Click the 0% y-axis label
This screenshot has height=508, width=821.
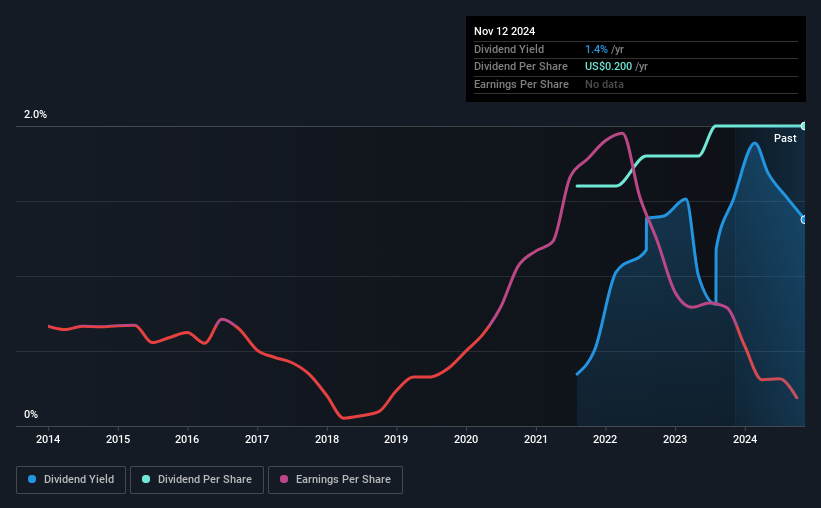[31, 414]
